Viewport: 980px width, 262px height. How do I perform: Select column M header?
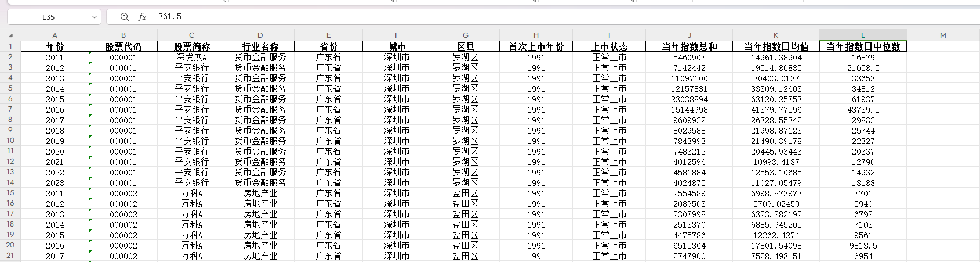point(943,35)
